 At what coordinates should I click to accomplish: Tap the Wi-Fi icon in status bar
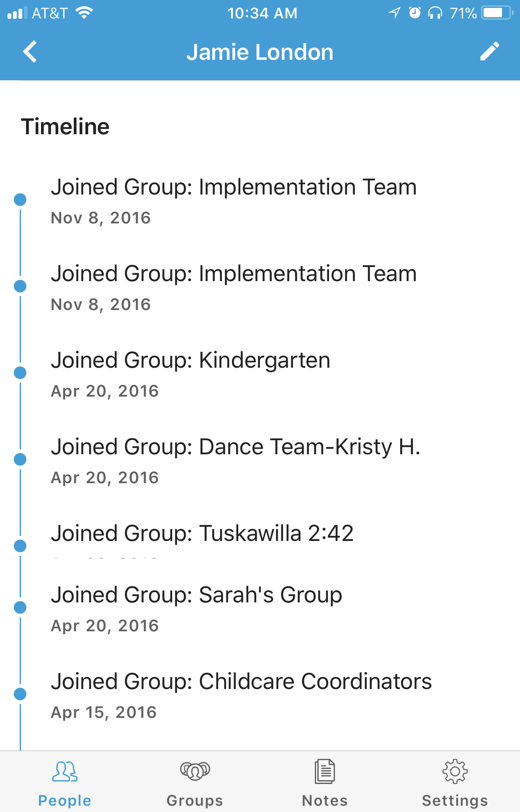(84, 13)
